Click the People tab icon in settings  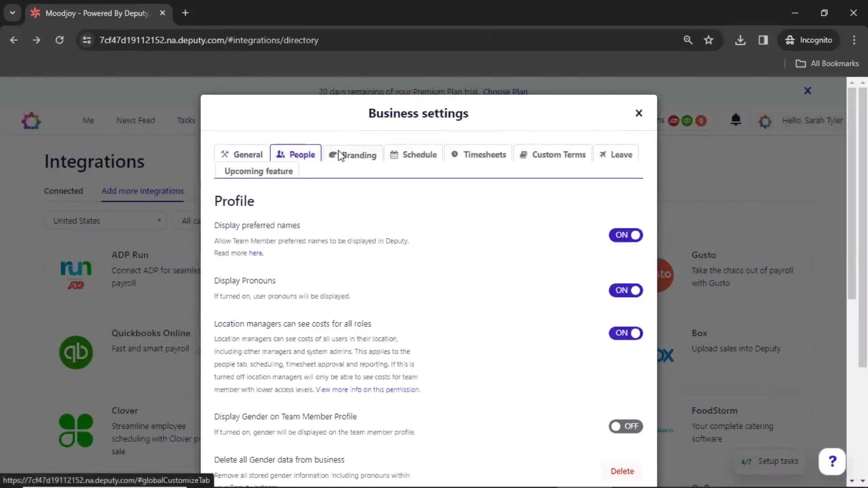click(x=280, y=155)
